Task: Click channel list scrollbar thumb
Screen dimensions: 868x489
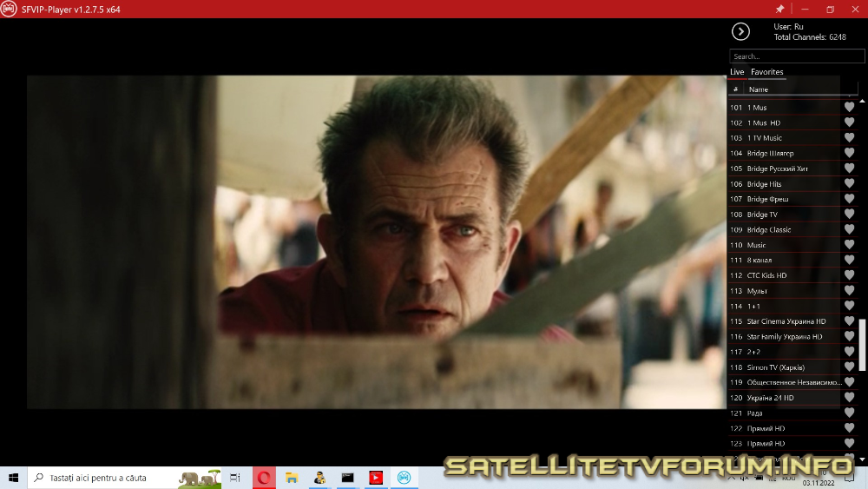Action: coord(862,345)
